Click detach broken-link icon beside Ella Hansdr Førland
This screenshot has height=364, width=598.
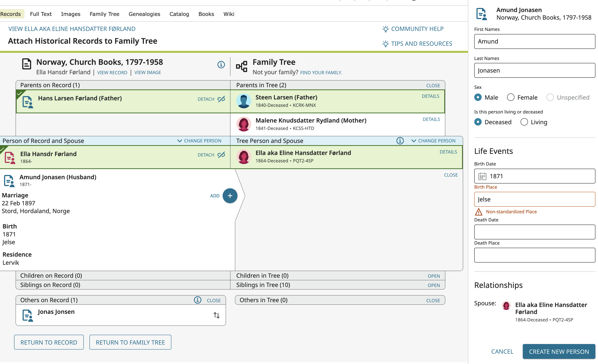[221, 155]
